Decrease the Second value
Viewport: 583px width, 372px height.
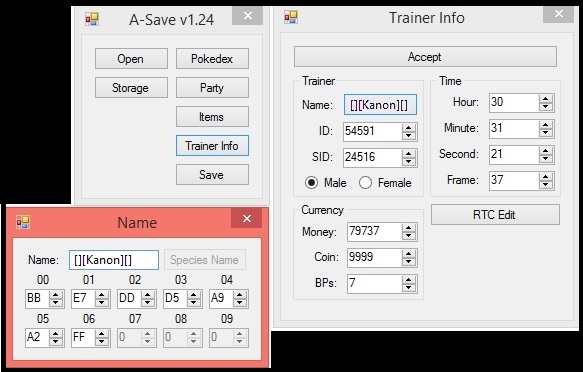tap(545, 159)
